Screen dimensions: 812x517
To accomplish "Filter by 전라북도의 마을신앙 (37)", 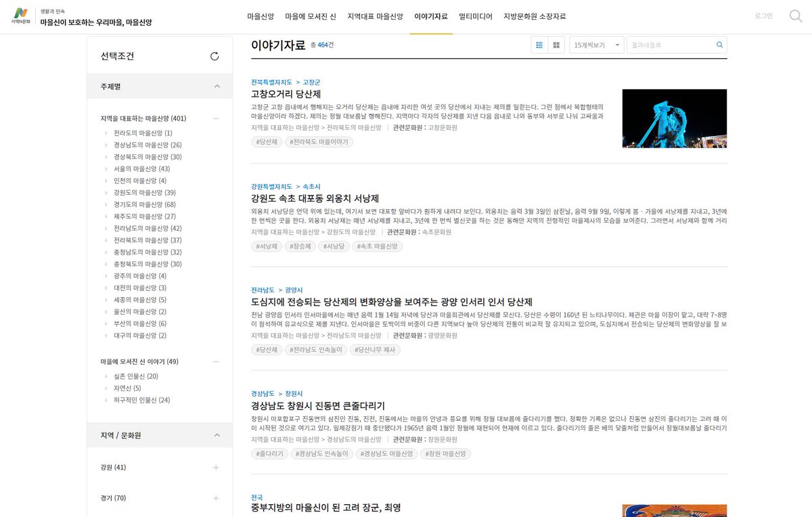I will point(148,240).
